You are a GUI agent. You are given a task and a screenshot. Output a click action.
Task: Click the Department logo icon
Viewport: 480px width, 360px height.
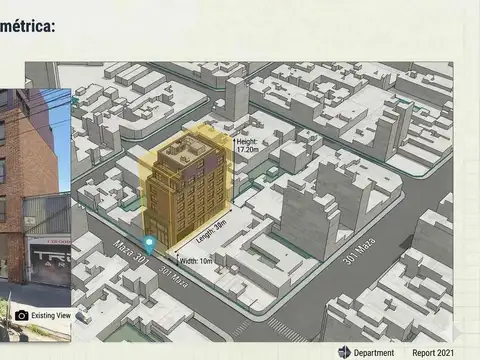344,352
